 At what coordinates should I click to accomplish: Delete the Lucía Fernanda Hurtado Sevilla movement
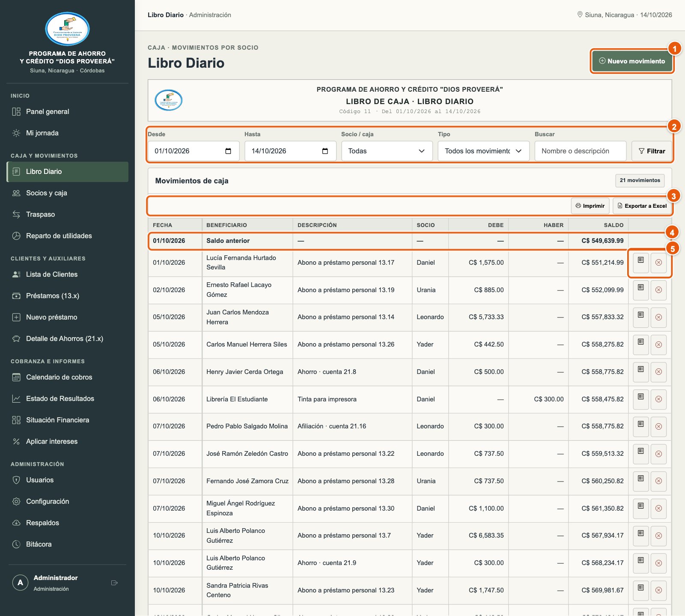coord(658,262)
